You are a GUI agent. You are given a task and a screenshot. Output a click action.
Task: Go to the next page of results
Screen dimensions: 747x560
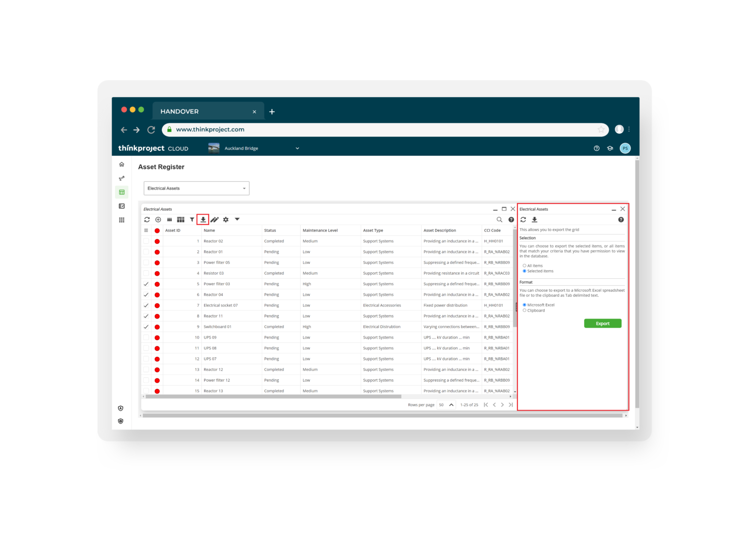pyautogui.click(x=502, y=405)
